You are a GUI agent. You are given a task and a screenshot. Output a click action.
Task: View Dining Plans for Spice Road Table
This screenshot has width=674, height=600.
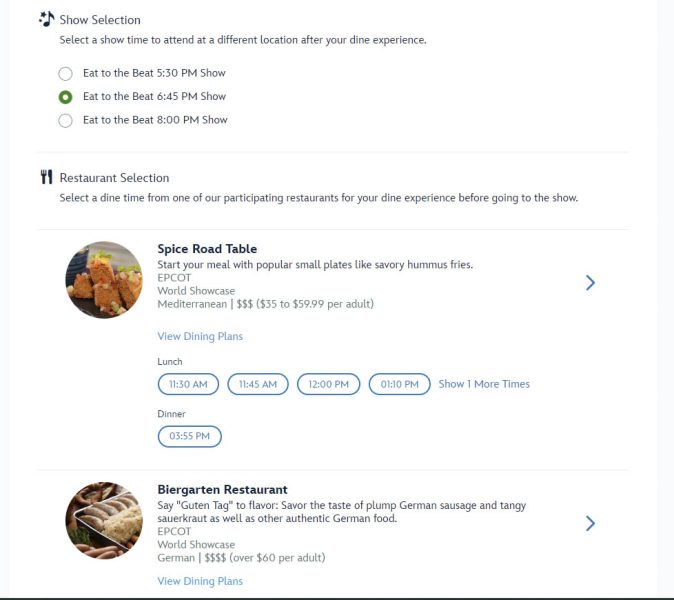click(200, 336)
